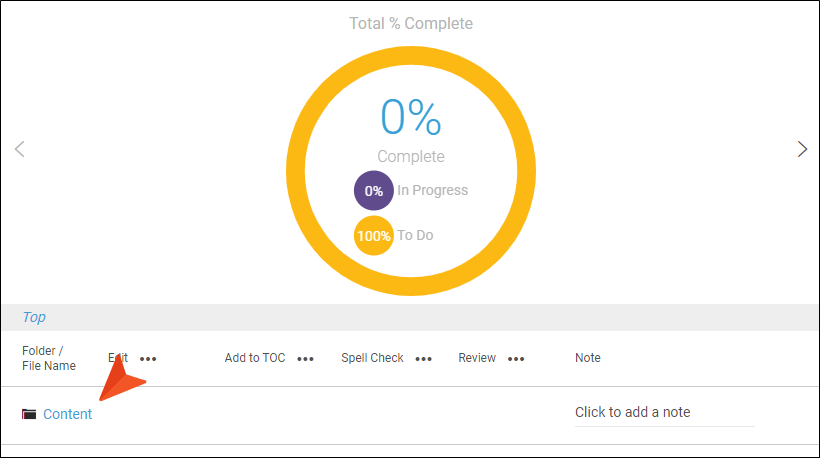Select the Note column header

[588, 358]
